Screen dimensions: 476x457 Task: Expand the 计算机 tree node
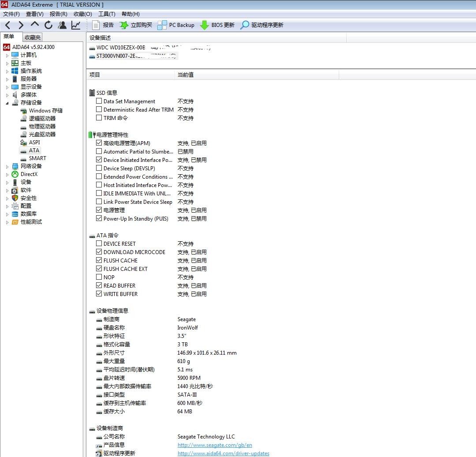(7, 55)
